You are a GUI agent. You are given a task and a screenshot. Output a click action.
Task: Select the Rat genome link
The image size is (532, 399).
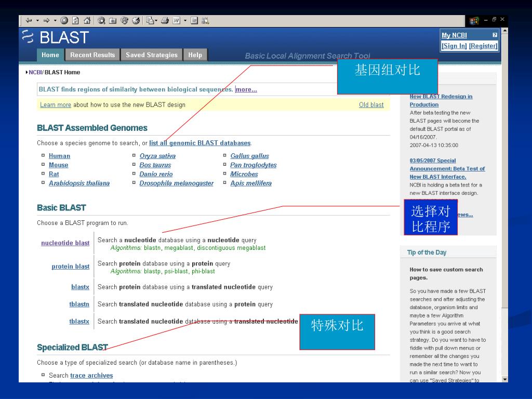pyautogui.click(x=54, y=174)
